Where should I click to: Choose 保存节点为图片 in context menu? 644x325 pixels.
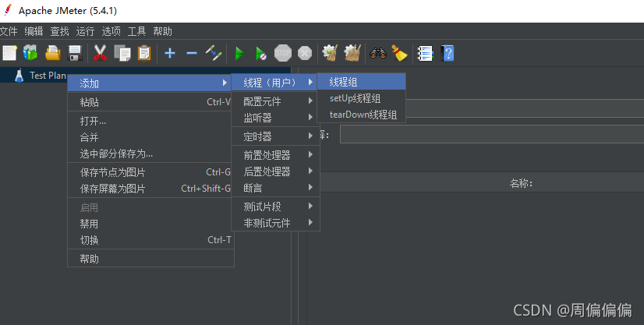pyautogui.click(x=150, y=172)
